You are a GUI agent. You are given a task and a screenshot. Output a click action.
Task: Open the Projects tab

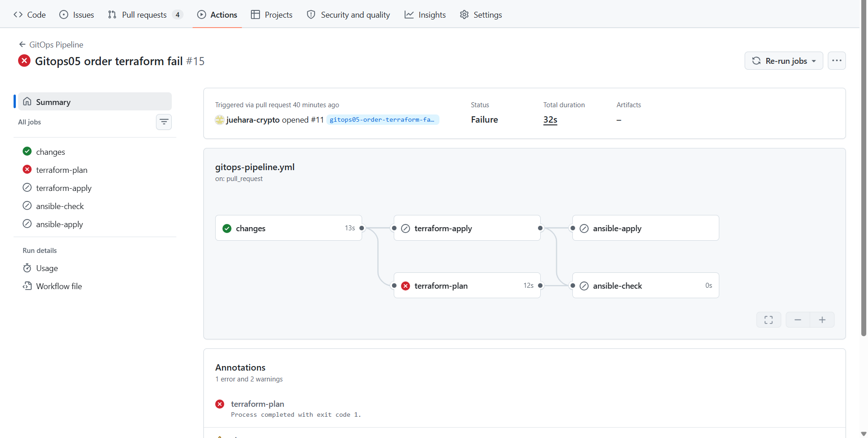coord(272,15)
